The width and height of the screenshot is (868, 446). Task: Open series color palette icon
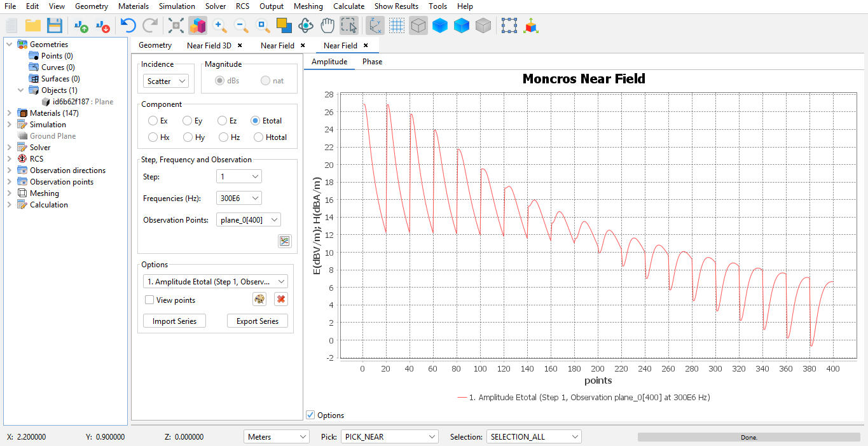pyautogui.click(x=259, y=299)
